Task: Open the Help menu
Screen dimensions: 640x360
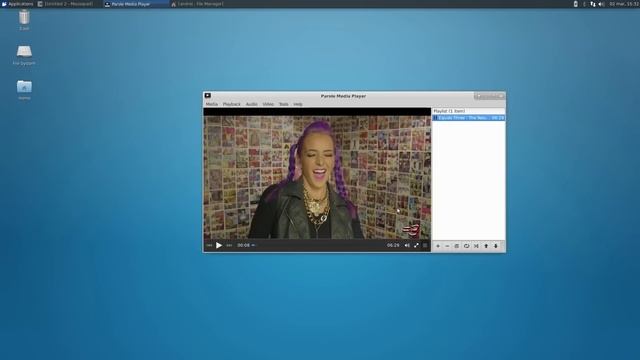Action: 298,104
